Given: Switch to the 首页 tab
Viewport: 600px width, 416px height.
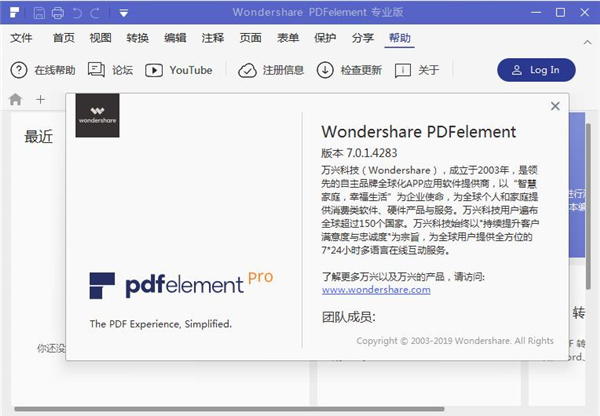Looking at the screenshot, I should pyautogui.click(x=64, y=38).
